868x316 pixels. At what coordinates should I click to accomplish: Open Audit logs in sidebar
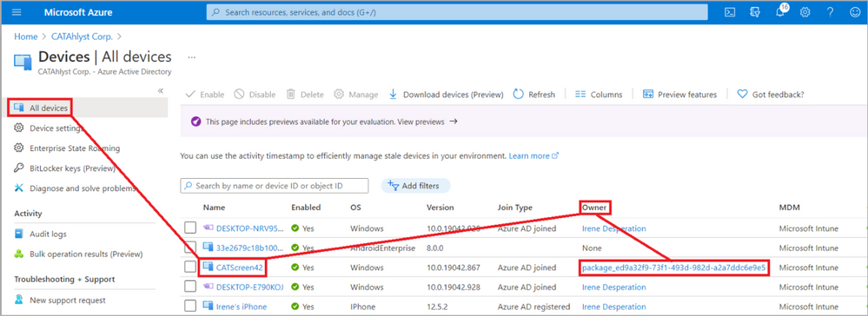point(47,234)
